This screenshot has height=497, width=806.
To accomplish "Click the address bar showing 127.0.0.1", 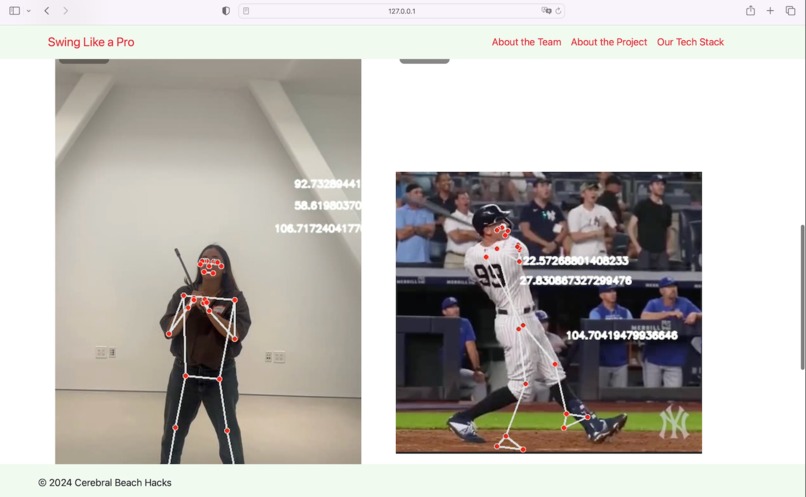I will pos(401,11).
